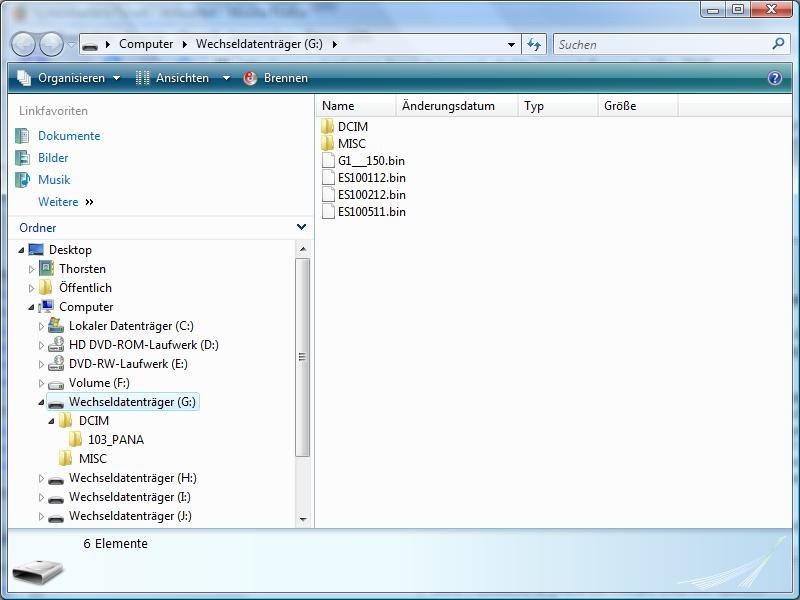The width and height of the screenshot is (800, 600).
Task: Sort by the Änderungsdatum column header
Action: coord(448,106)
